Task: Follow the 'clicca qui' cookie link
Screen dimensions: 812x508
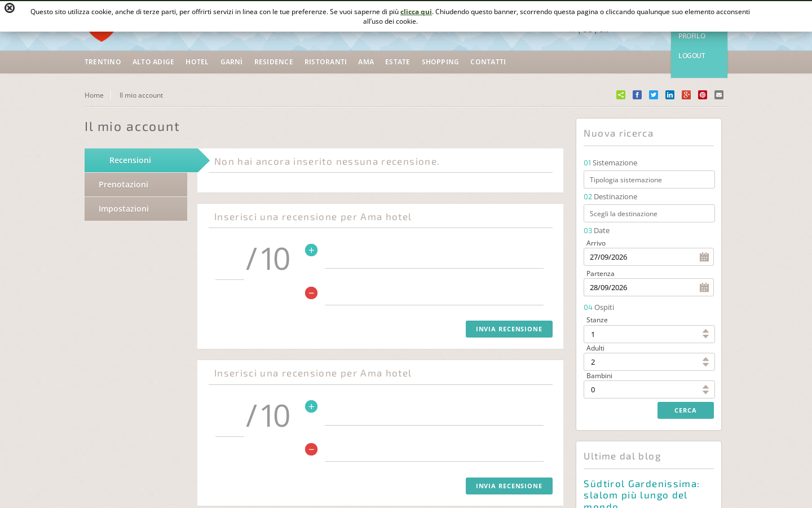Action: pyautogui.click(x=416, y=12)
